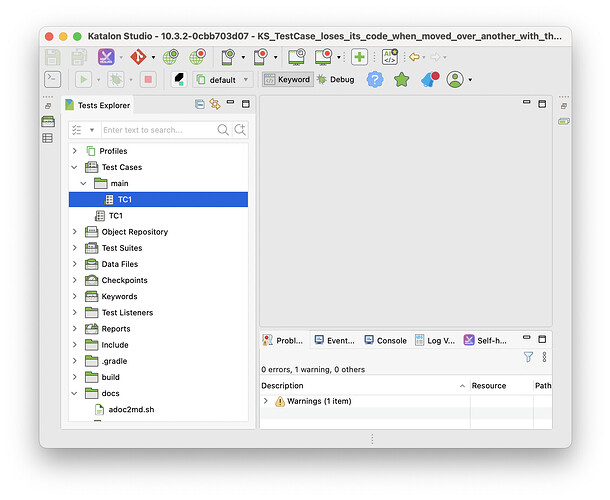Switch to the Self-healing tab
Image resolution: width=610 pixels, height=500 pixels.
pos(485,340)
